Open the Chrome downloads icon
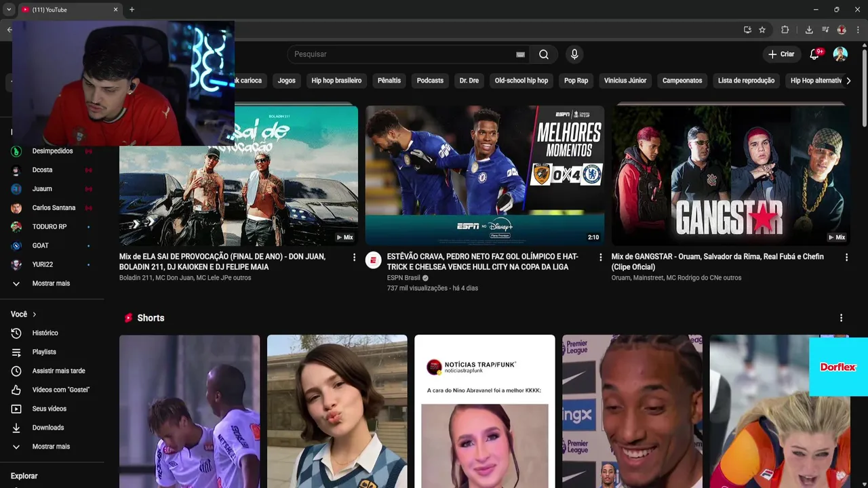868x488 pixels. (809, 30)
